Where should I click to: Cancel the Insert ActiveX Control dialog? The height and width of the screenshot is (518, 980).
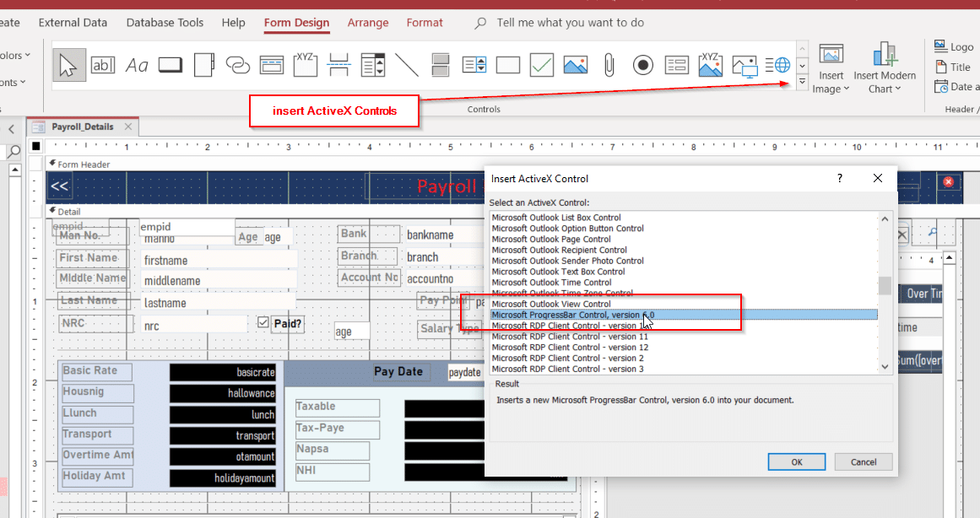863,461
